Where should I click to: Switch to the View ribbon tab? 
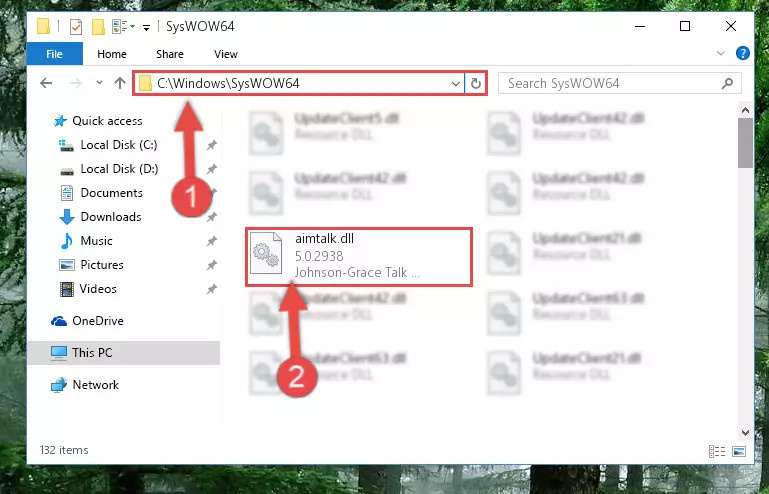click(226, 54)
